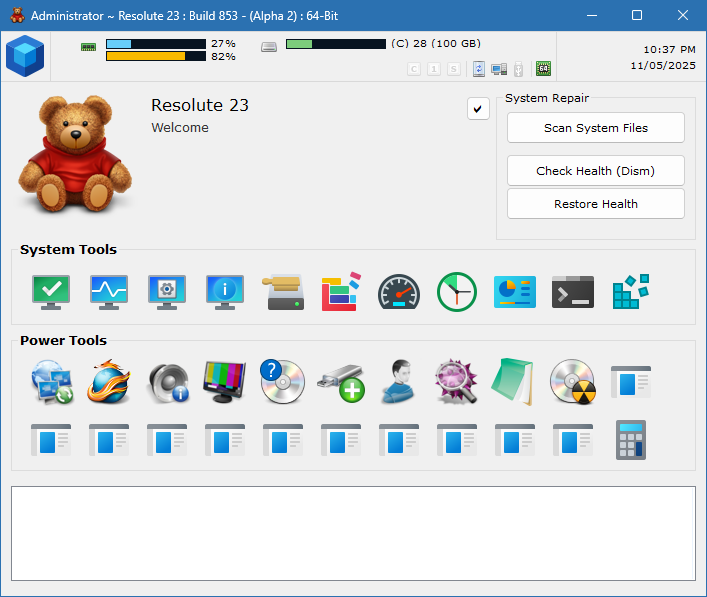This screenshot has height=597, width=707.
Task: Click the USB connector icon in header
Action: [x=519, y=69]
